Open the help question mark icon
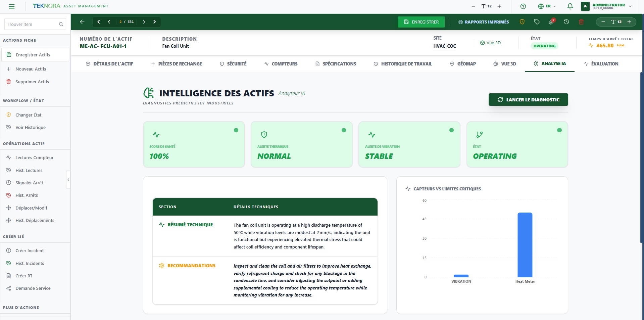This screenshot has height=320, width=644. (x=523, y=6)
